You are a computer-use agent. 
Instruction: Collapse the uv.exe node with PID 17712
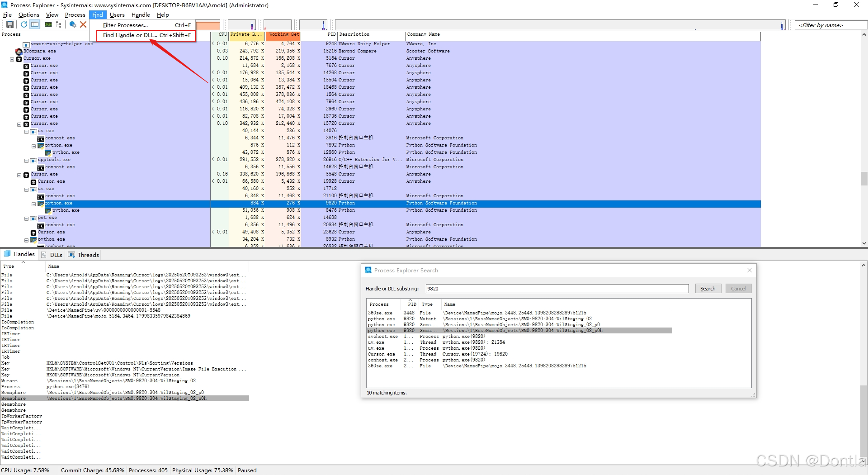(x=26, y=190)
